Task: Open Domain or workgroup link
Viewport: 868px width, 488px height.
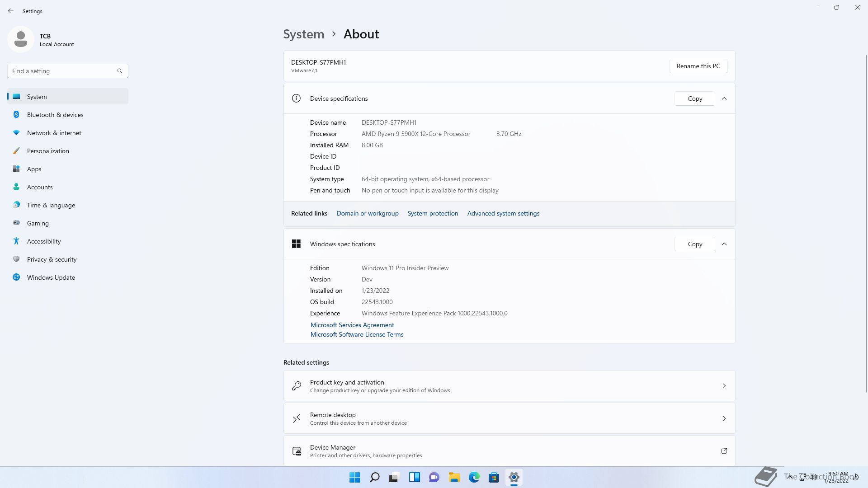Action: [x=368, y=214]
